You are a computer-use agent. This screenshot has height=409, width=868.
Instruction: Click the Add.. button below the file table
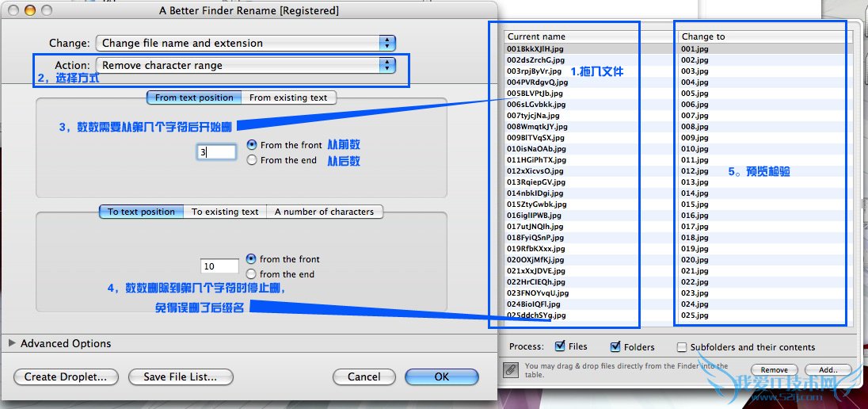tap(828, 369)
